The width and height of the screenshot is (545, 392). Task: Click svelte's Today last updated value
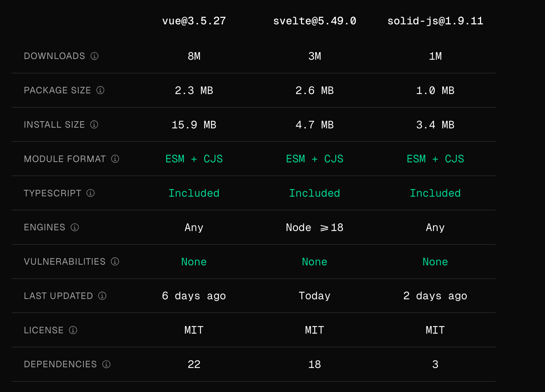click(x=314, y=296)
